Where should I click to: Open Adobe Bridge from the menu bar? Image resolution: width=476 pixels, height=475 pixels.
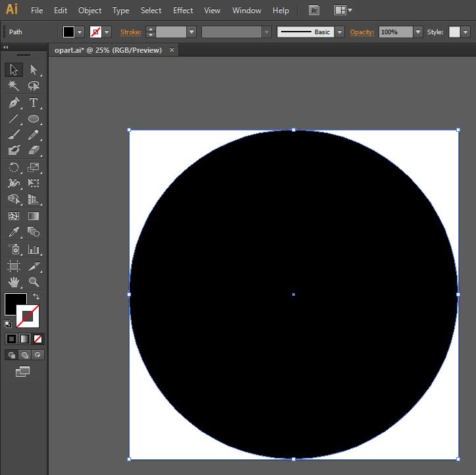coord(315,11)
